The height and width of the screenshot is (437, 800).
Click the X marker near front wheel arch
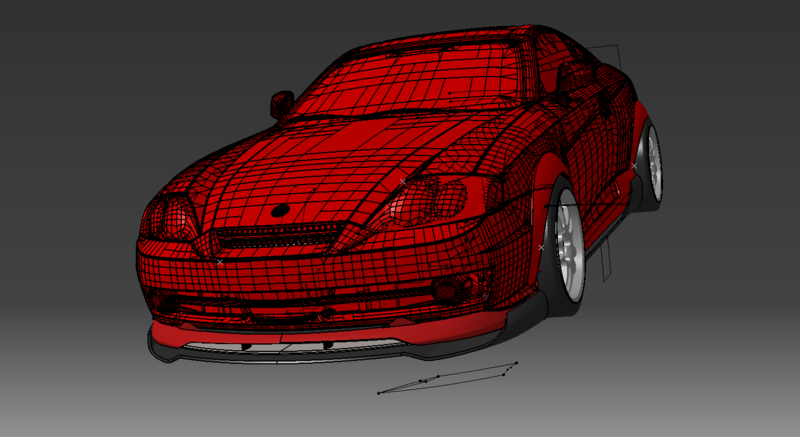click(541, 247)
